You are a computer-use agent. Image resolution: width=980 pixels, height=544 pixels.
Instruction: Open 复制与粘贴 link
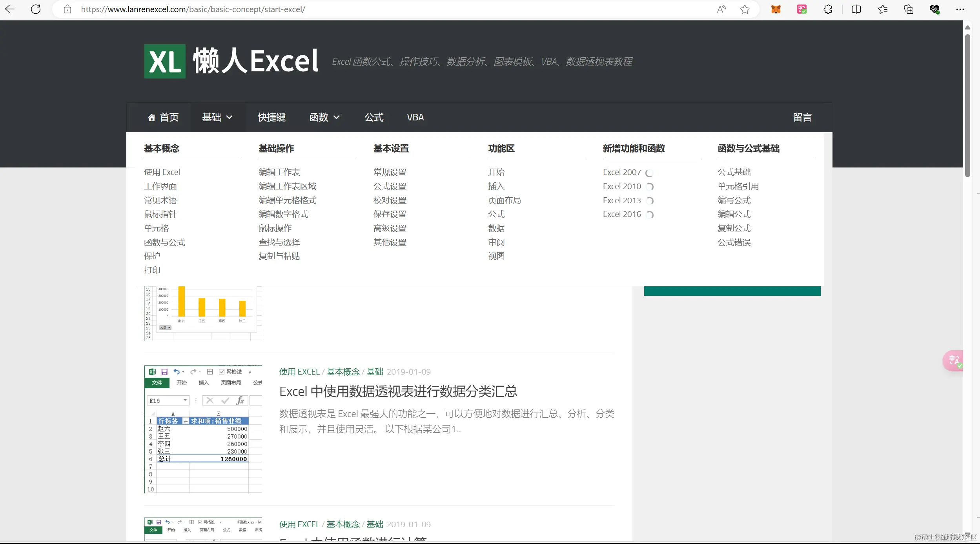click(279, 256)
